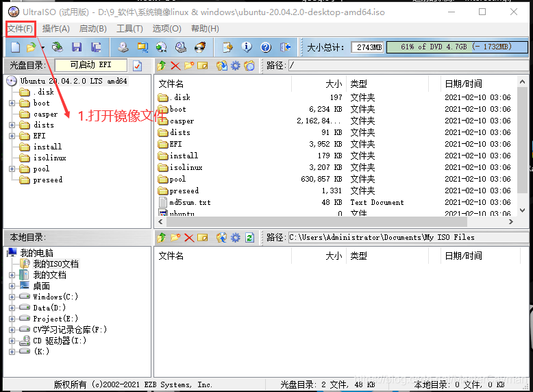Open the 文件(F) menu
The width and height of the screenshot is (533, 392).
click(21, 29)
